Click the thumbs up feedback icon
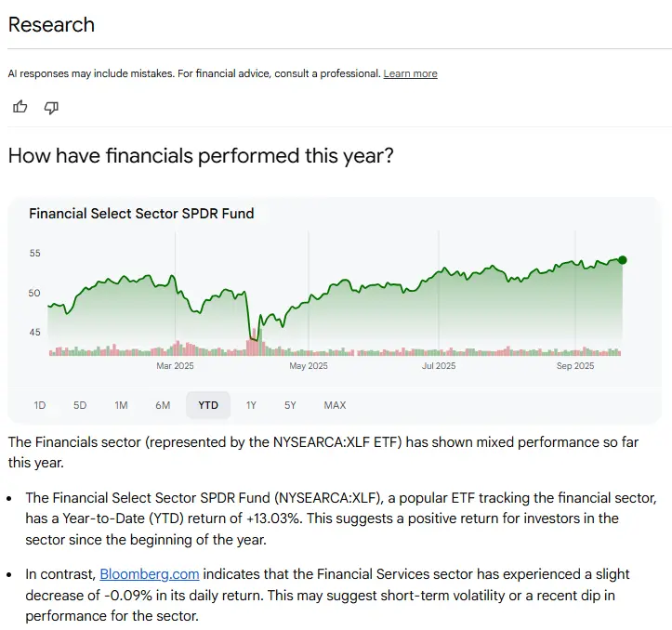The image size is (672, 630). tap(20, 107)
